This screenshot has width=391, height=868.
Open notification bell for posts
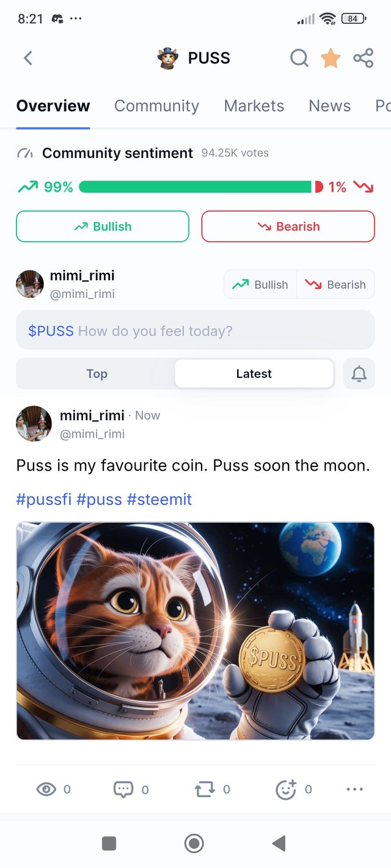(x=359, y=374)
